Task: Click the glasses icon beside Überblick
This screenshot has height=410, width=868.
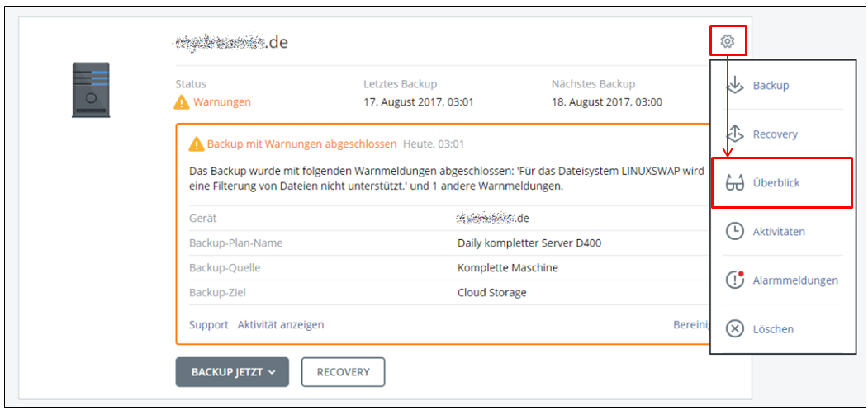Action: pyautogui.click(x=734, y=182)
